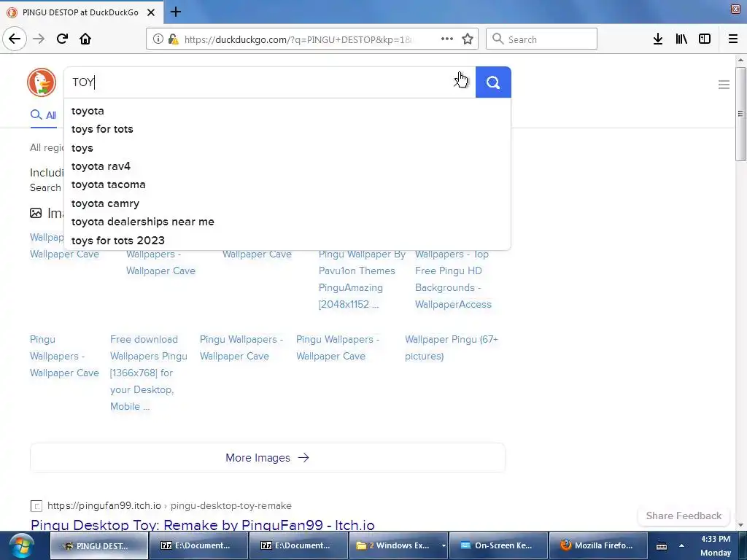This screenshot has width=747, height=560.
Task: Choose suggestion "toyota rav4"
Action: [287, 166]
